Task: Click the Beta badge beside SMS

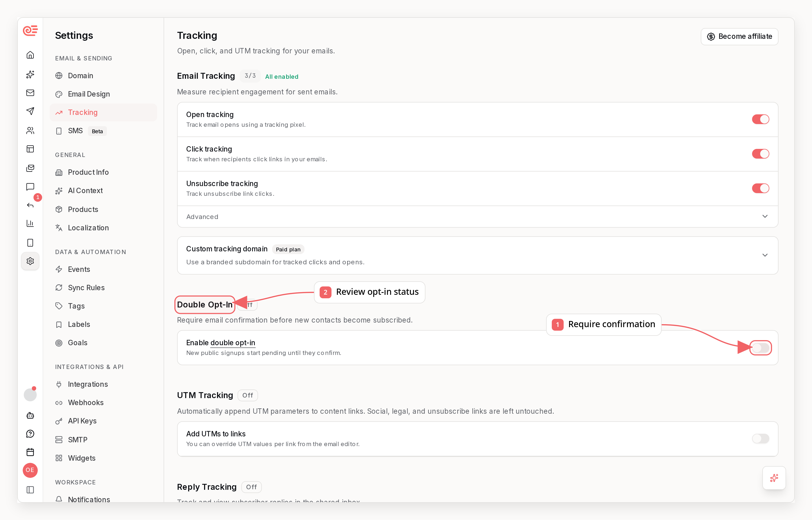Action: coord(97,131)
